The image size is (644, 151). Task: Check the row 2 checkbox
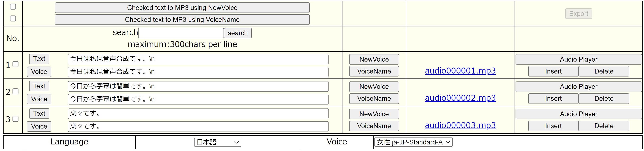pyautogui.click(x=15, y=92)
